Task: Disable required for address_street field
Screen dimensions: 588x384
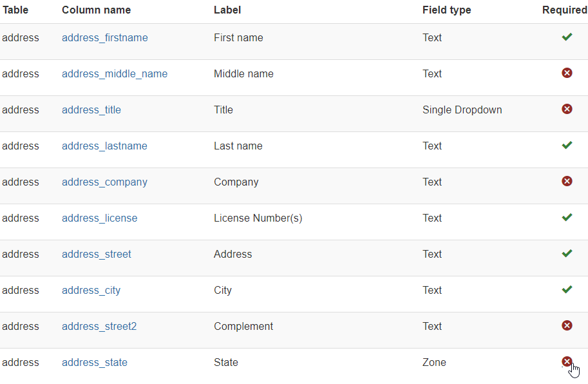Action: pos(567,254)
